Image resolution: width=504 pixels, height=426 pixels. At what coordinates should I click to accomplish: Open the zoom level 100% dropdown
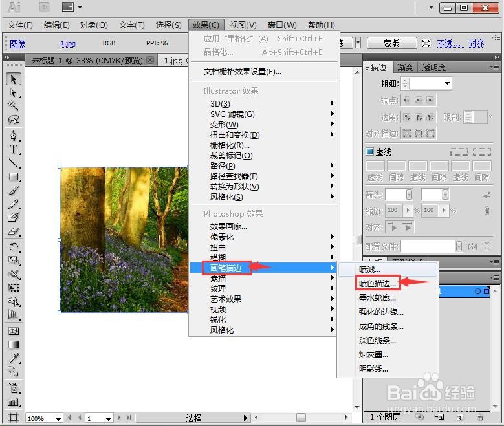[x=58, y=419]
